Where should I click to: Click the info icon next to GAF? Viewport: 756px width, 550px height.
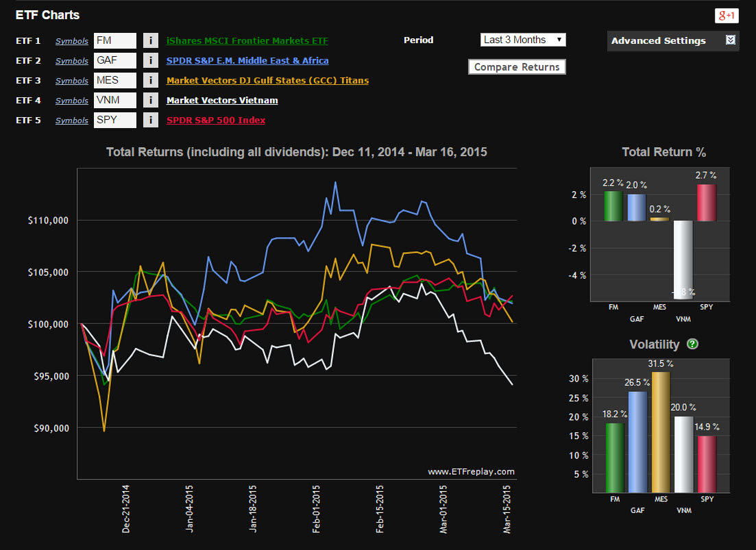tap(151, 60)
